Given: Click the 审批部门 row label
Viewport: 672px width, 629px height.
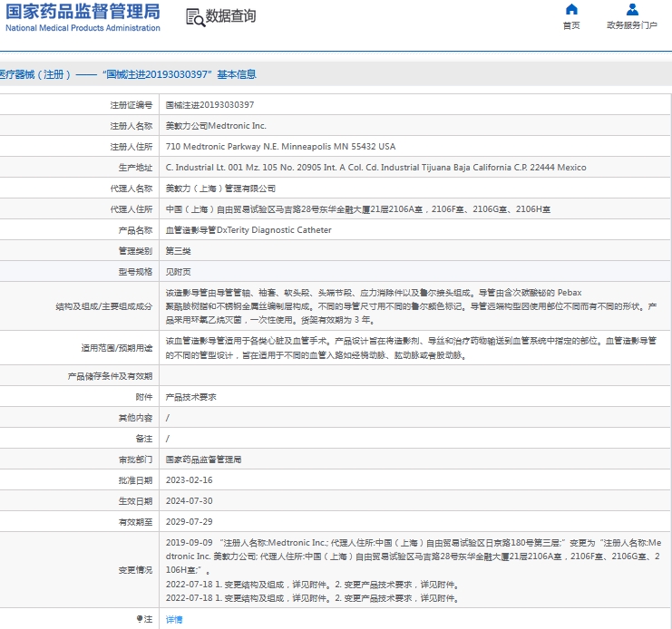Looking at the screenshot, I should (x=135, y=460).
